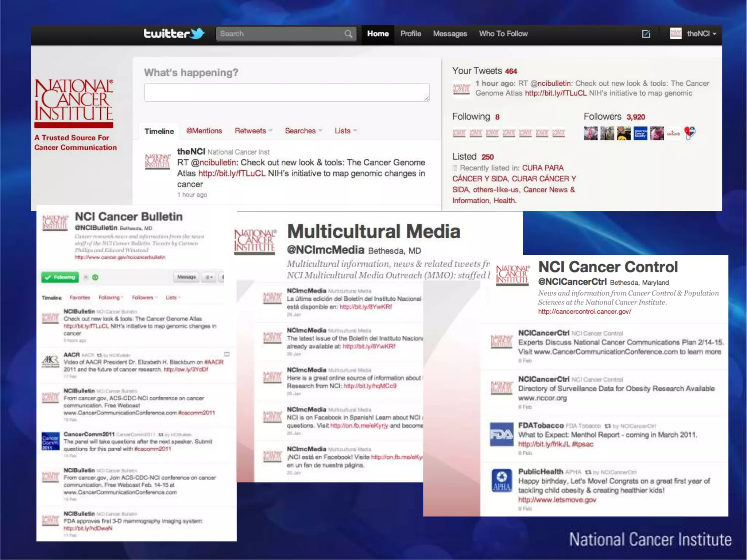
Task: Expand the Searches dropdown tab
Action: [303, 131]
